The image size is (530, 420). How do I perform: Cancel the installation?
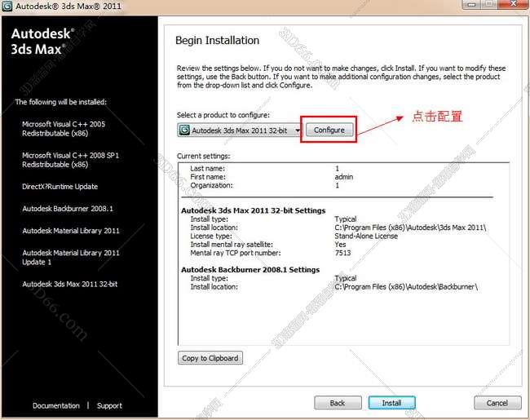[497, 403]
